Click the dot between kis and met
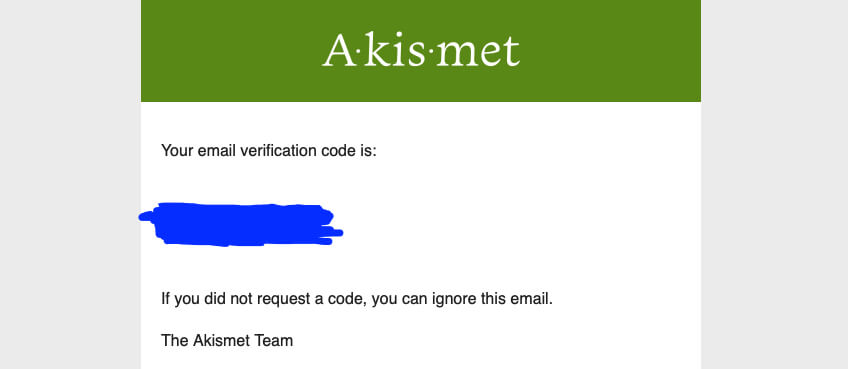The width and height of the screenshot is (848, 369). [x=431, y=54]
